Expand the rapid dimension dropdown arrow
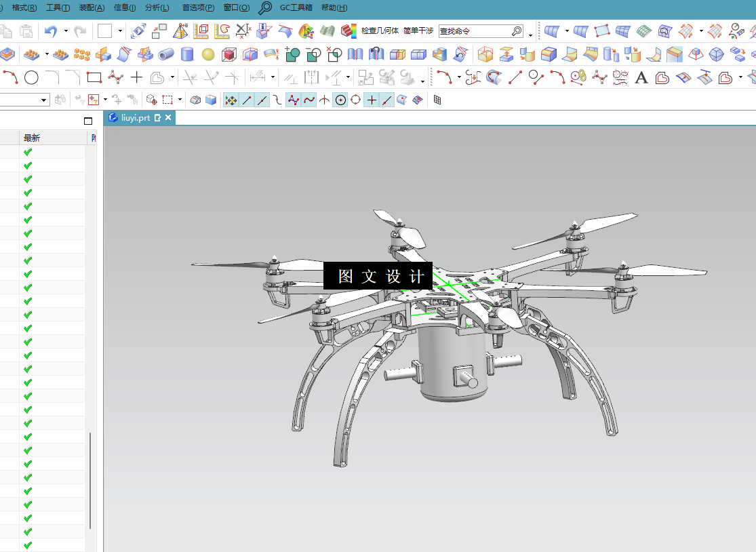This screenshot has width=756, height=552. click(x=273, y=77)
